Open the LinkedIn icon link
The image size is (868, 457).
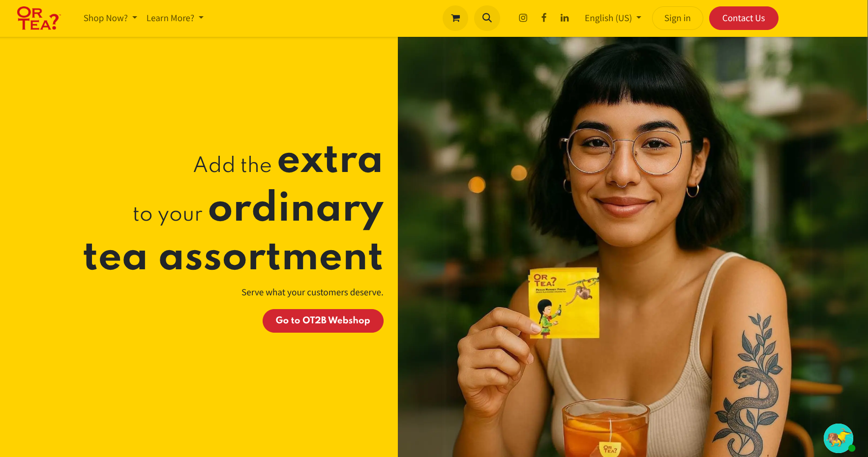coord(565,18)
